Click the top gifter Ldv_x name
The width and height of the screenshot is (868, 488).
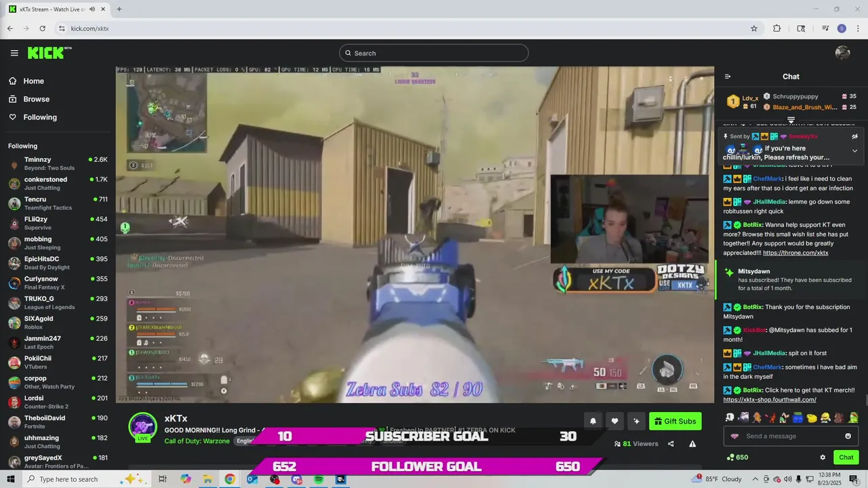750,98
